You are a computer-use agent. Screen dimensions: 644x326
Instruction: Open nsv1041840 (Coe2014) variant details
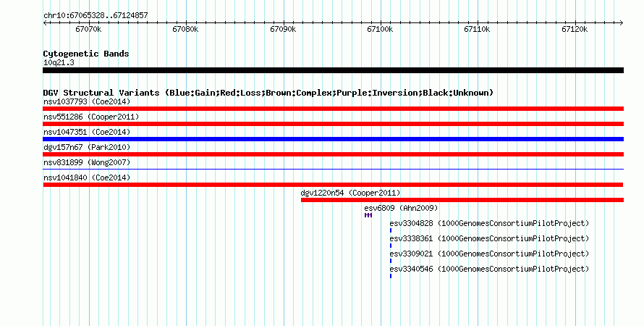pyautogui.click(x=87, y=177)
